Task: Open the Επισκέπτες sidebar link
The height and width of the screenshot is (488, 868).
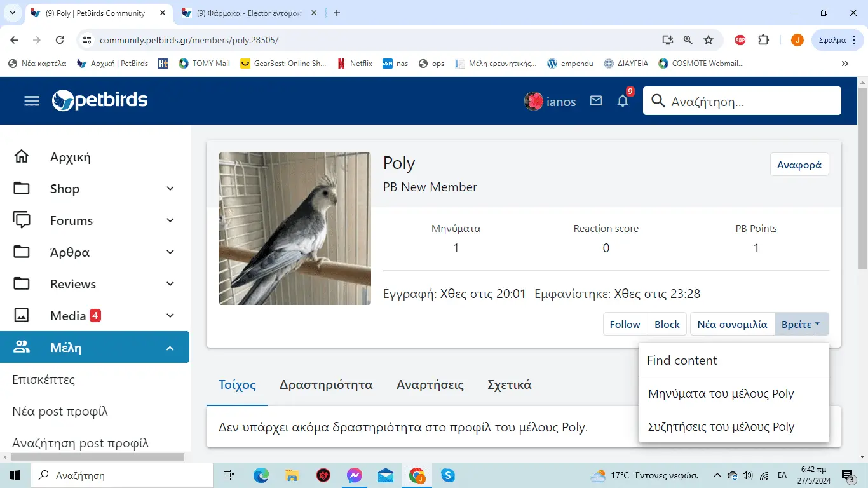Action: point(44,380)
